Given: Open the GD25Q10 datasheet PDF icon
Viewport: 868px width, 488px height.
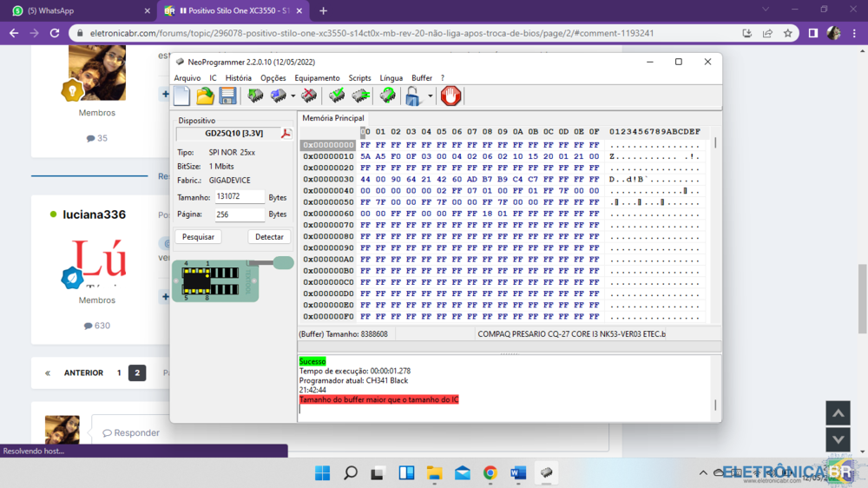Looking at the screenshot, I should tap(286, 134).
